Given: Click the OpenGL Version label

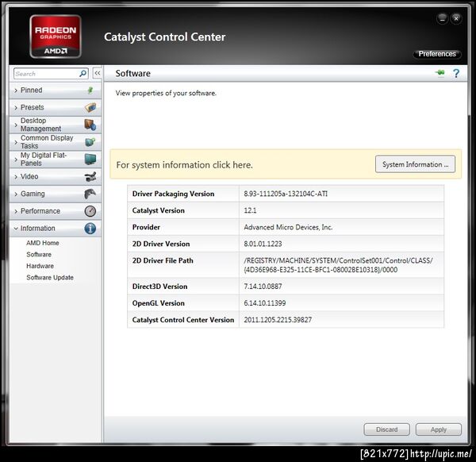Looking at the screenshot, I should pos(158,303).
